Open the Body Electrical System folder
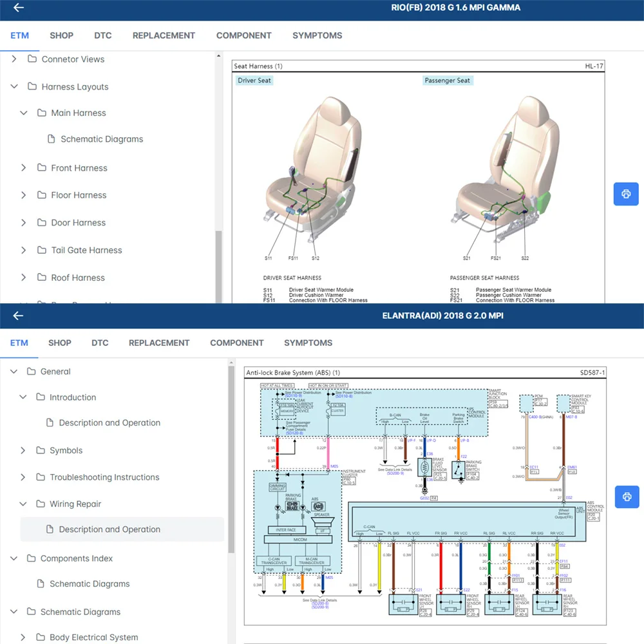Image resolution: width=644 pixels, height=644 pixels. point(93,637)
